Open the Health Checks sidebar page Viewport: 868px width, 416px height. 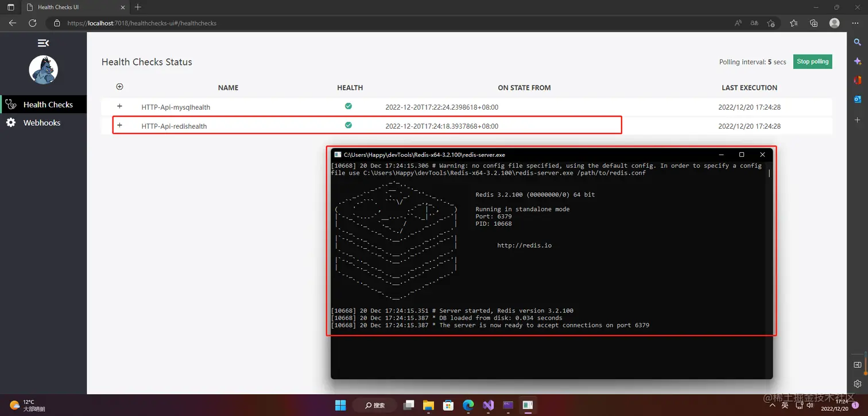point(44,105)
